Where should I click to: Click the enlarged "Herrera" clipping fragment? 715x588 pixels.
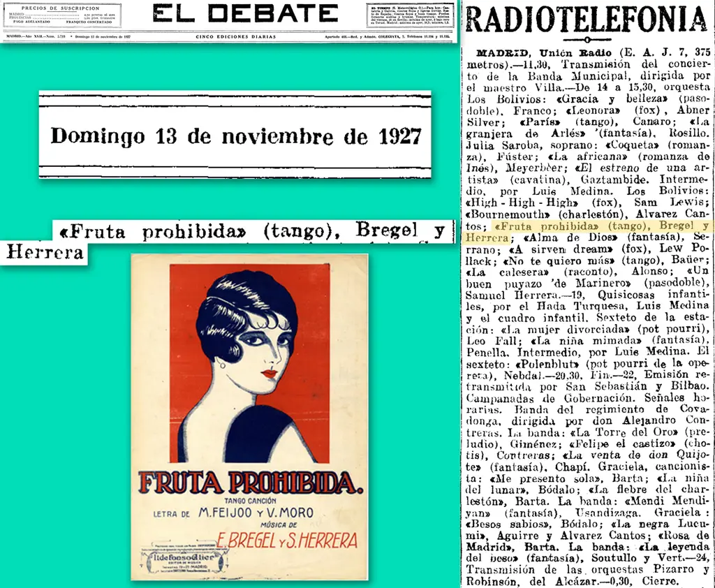coord(44,252)
